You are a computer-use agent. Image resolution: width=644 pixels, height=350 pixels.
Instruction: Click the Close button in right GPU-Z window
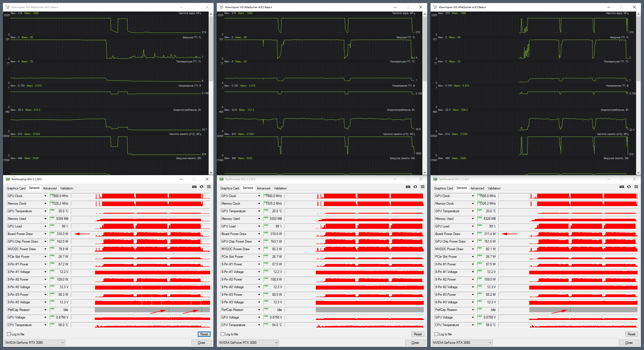[629, 343]
